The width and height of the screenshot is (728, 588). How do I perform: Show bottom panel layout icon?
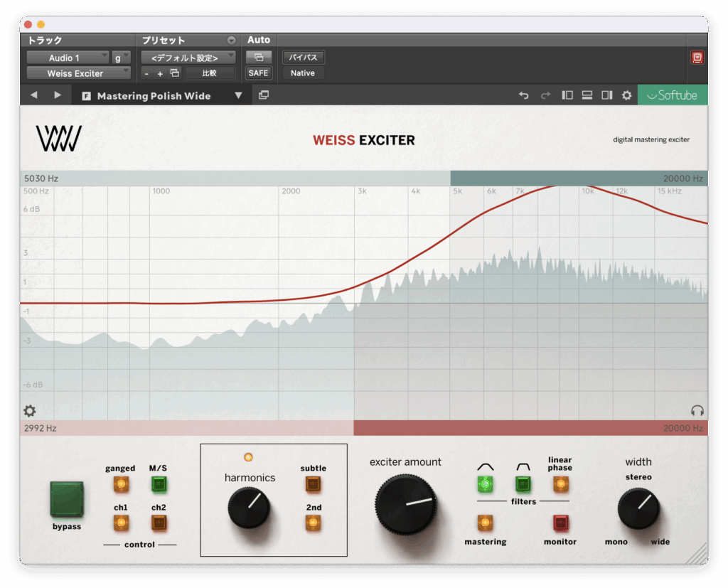point(587,95)
